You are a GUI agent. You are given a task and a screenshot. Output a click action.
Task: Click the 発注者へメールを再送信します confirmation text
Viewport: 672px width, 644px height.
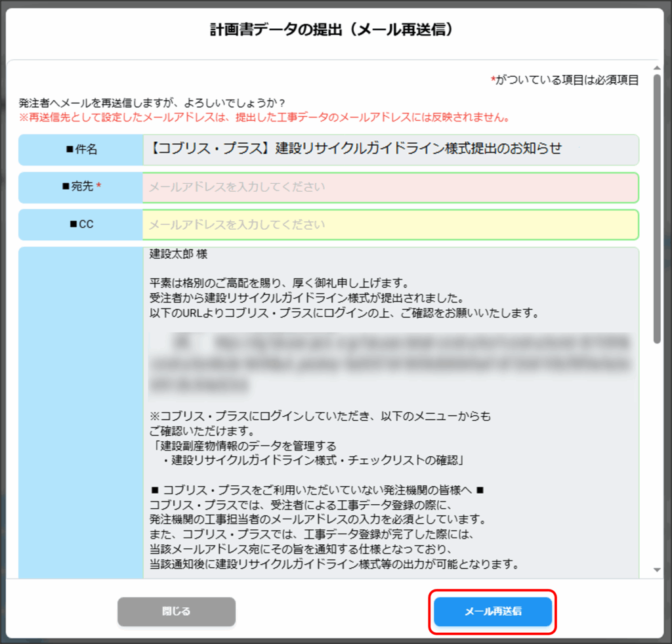tap(152, 104)
